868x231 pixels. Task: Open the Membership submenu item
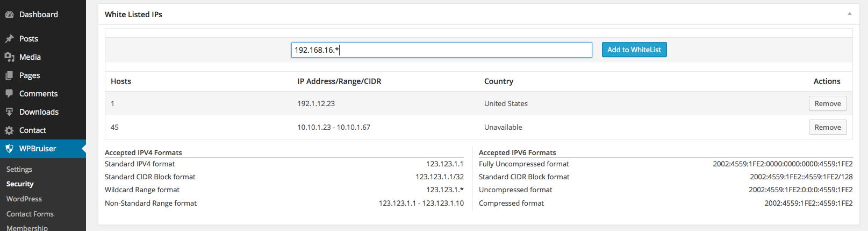click(27, 228)
